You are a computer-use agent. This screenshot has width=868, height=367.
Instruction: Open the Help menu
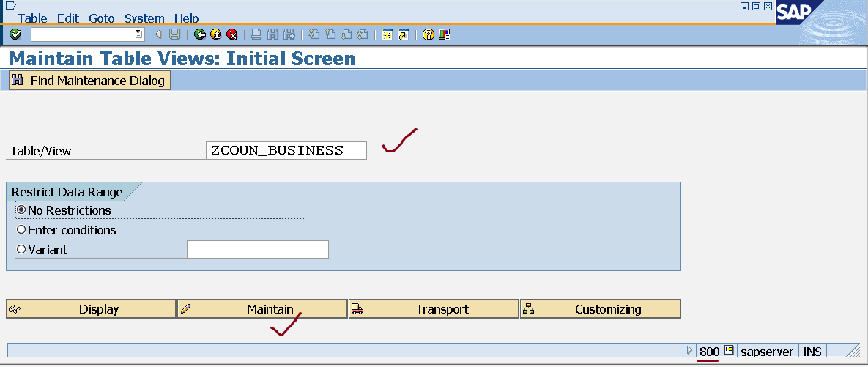point(187,18)
